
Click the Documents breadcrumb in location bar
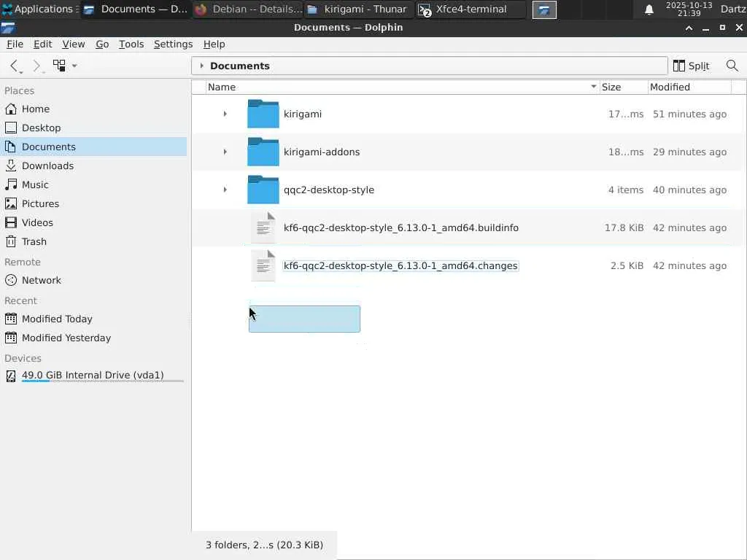point(239,66)
